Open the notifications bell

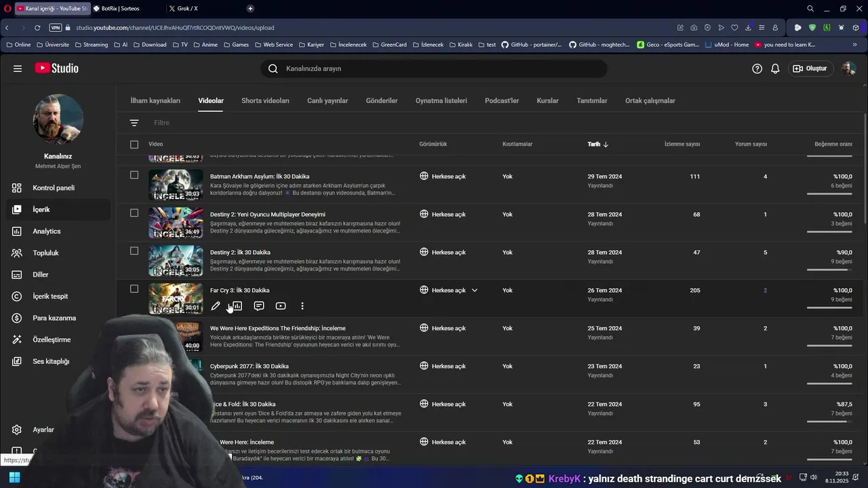click(775, 68)
